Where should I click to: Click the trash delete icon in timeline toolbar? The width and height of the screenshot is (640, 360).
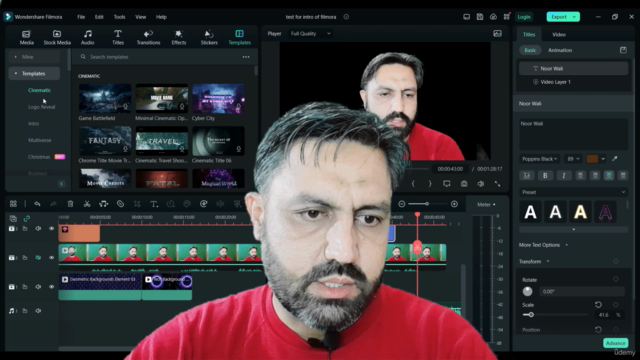click(70, 204)
